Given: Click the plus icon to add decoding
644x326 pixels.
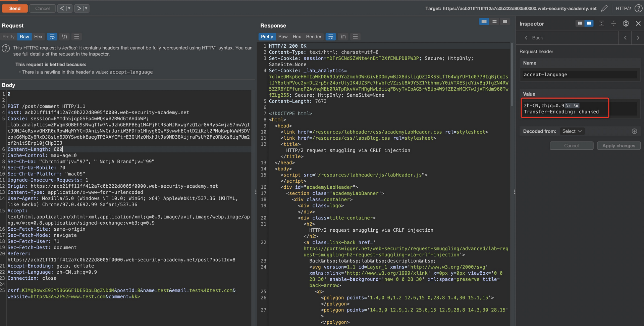Looking at the screenshot, I should [x=634, y=131].
